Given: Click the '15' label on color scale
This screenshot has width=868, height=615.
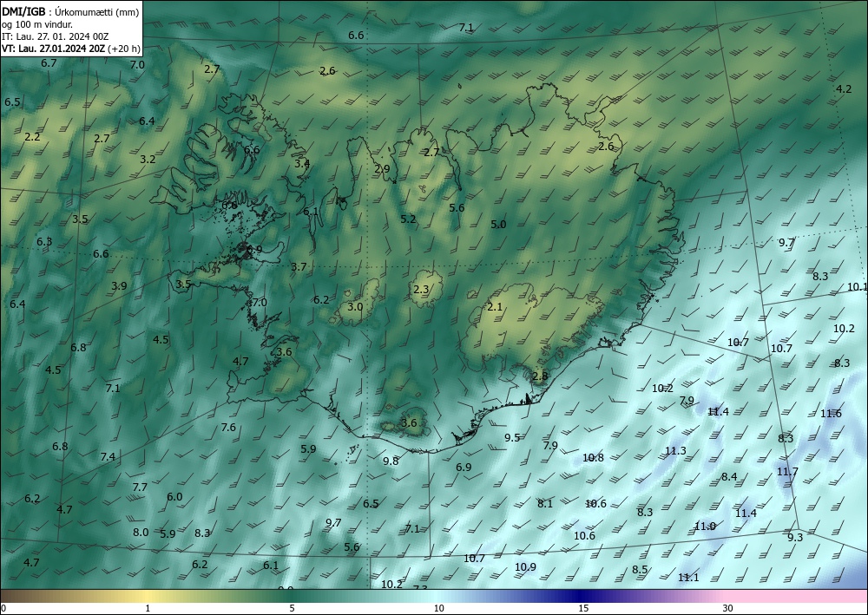Looking at the screenshot, I should click(583, 608).
